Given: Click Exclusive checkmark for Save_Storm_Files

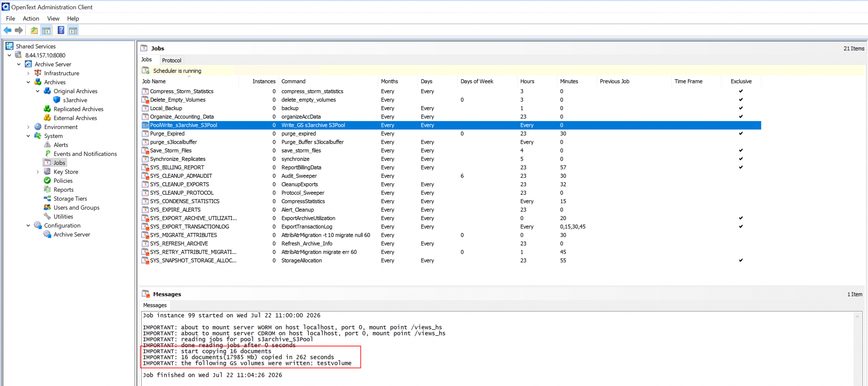Looking at the screenshot, I should [x=741, y=150].
